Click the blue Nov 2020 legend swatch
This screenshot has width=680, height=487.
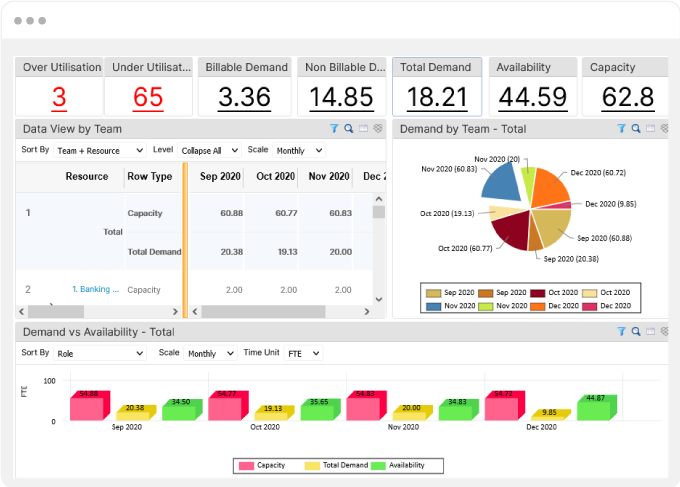(433, 306)
